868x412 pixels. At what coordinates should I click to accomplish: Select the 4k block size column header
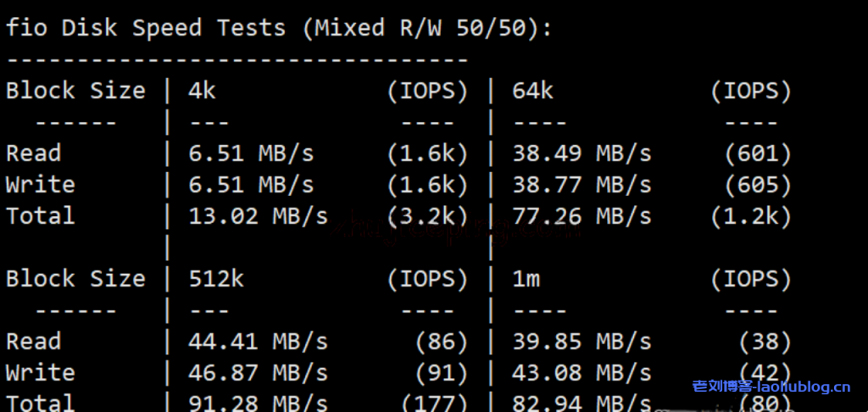coord(202,91)
